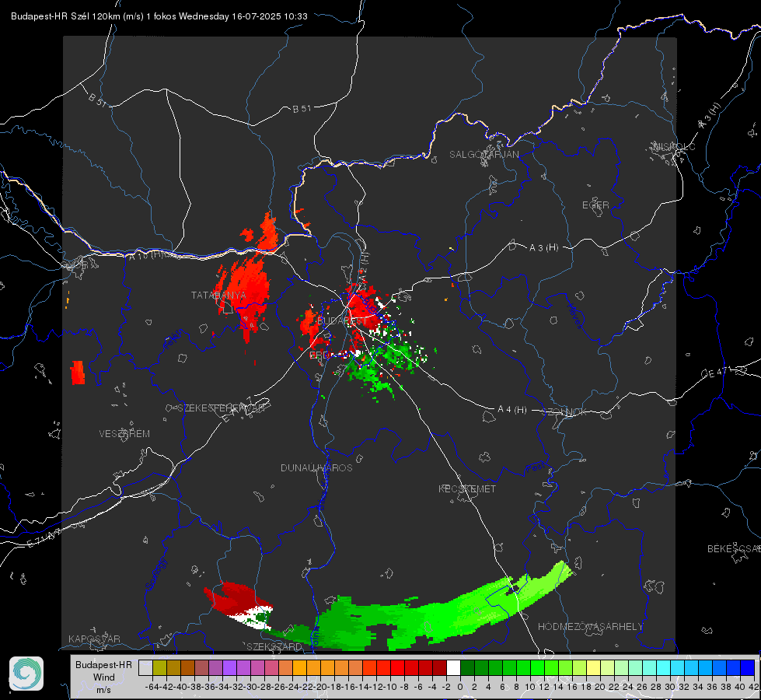Select the blue 'Somogy' county label

pyautogui.click(x=155, y=574)
